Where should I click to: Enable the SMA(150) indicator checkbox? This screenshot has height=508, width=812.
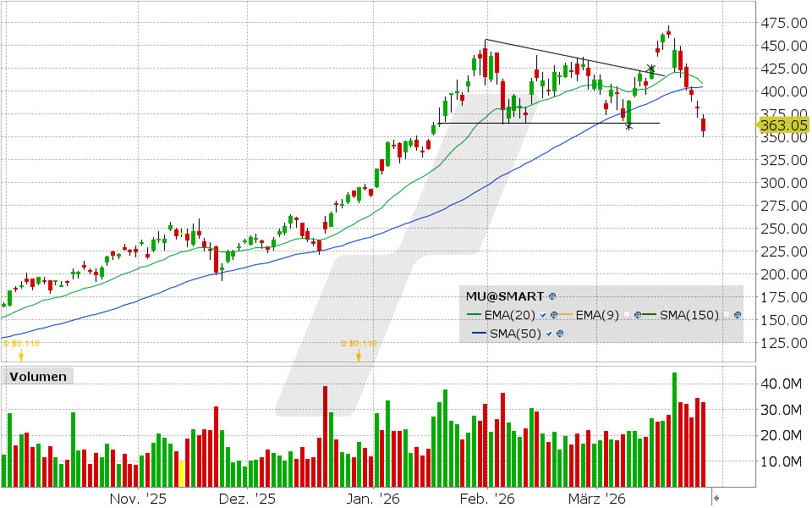click(x=726, y=315)
